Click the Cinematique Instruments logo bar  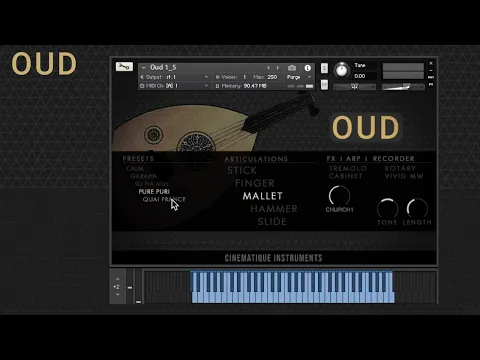pyautogui.click(x=273, y=258)
